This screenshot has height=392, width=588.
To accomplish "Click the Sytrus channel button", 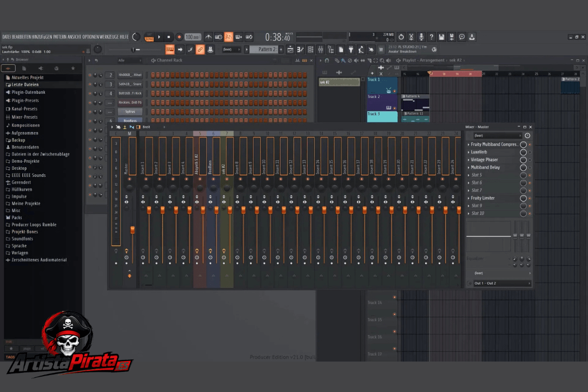I will [x=130, y=112].
